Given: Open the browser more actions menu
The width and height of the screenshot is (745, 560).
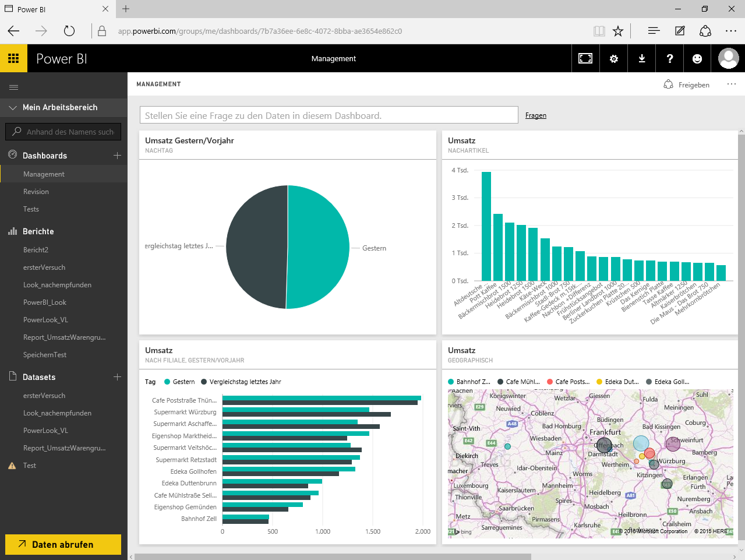Looking at the screenshot, I should click(x=731, y=31).
